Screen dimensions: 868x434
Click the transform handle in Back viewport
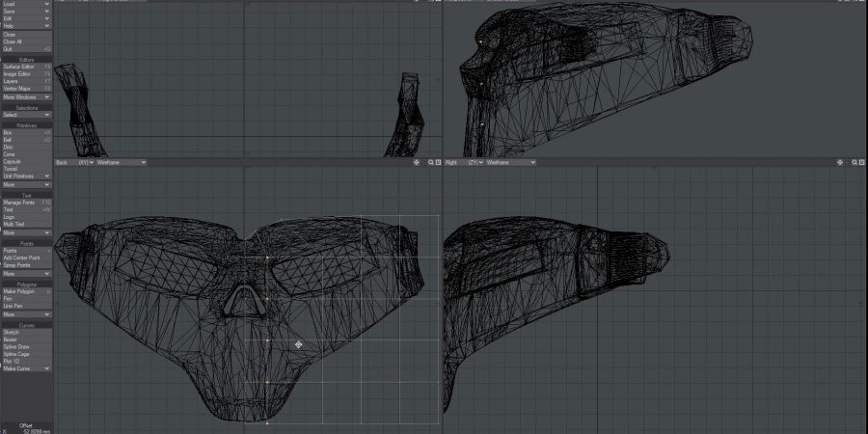[298, 345]
